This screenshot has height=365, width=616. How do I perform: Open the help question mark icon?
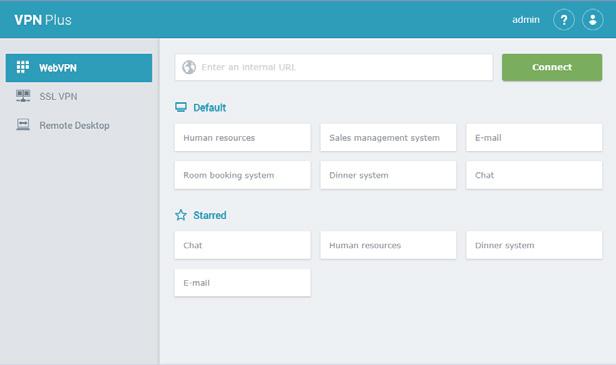pos(563,20)
